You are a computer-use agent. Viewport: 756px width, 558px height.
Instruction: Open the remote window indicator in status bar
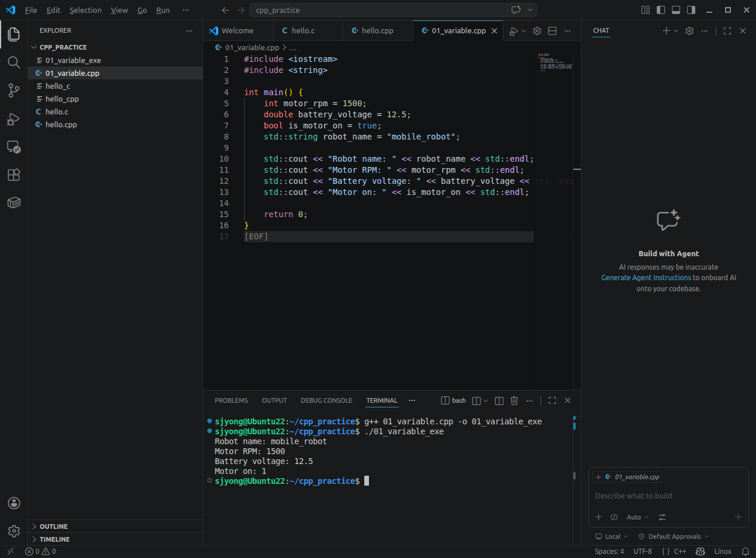(11, 552)
